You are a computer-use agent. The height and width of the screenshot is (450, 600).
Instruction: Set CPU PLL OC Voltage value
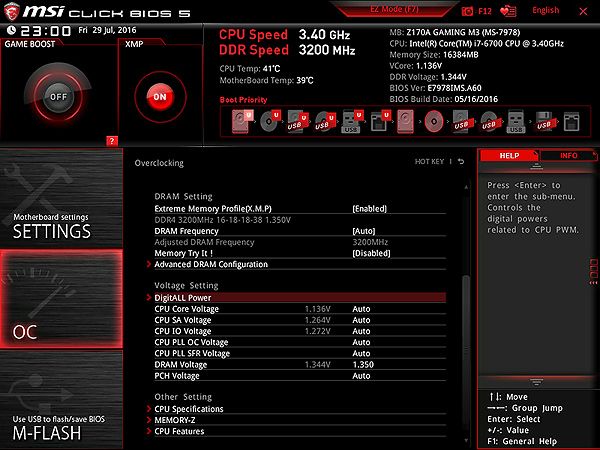(361, 342)
